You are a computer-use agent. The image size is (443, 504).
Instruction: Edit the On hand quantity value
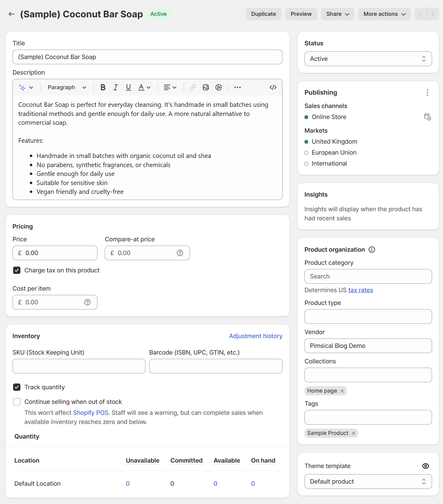click(x=253, y=484)
